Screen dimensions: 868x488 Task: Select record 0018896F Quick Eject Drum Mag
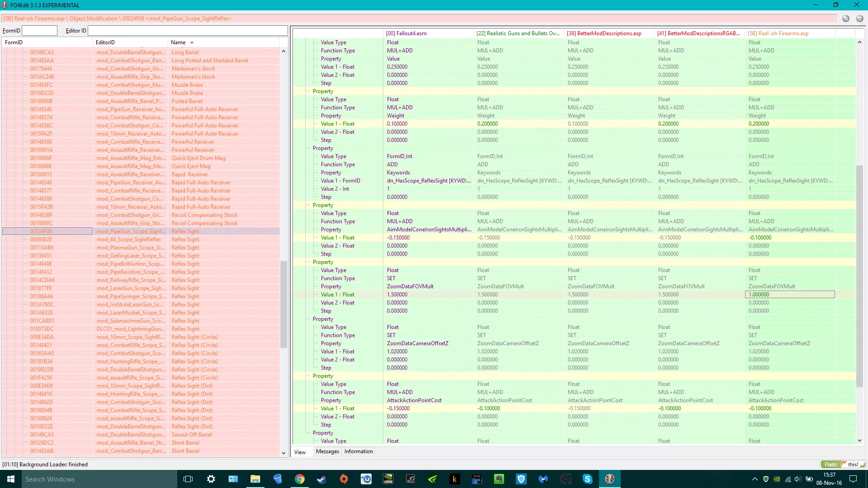[141, 158]
